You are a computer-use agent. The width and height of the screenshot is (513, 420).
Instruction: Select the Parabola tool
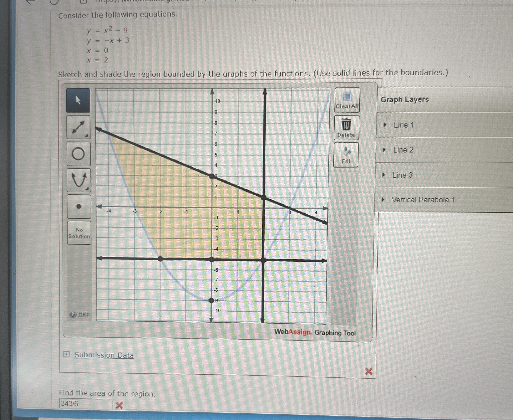coord(79,180)
